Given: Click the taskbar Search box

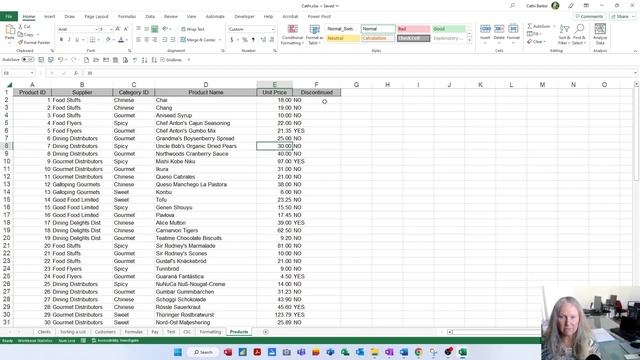Looking at the screenshot, I should 203,352.
